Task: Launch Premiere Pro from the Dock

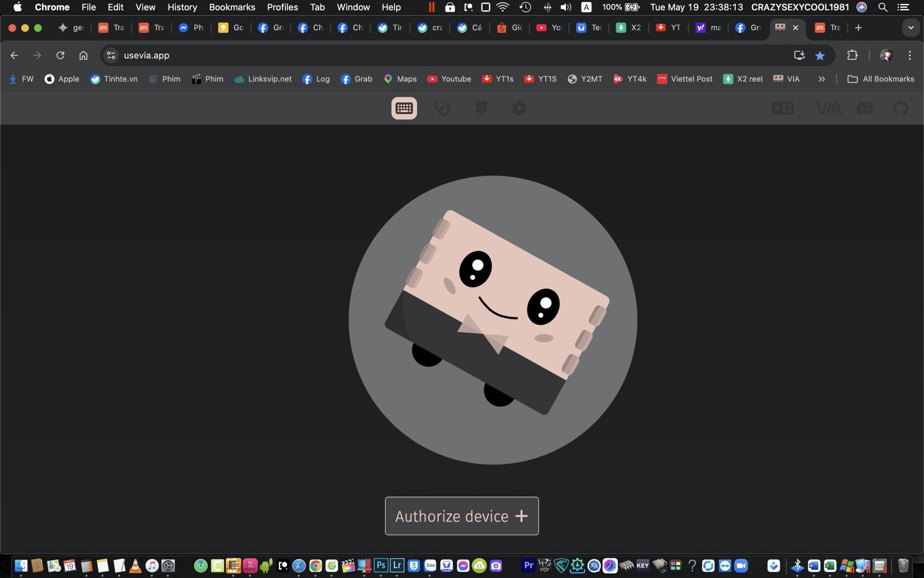Action: click(x=528, y=565)
